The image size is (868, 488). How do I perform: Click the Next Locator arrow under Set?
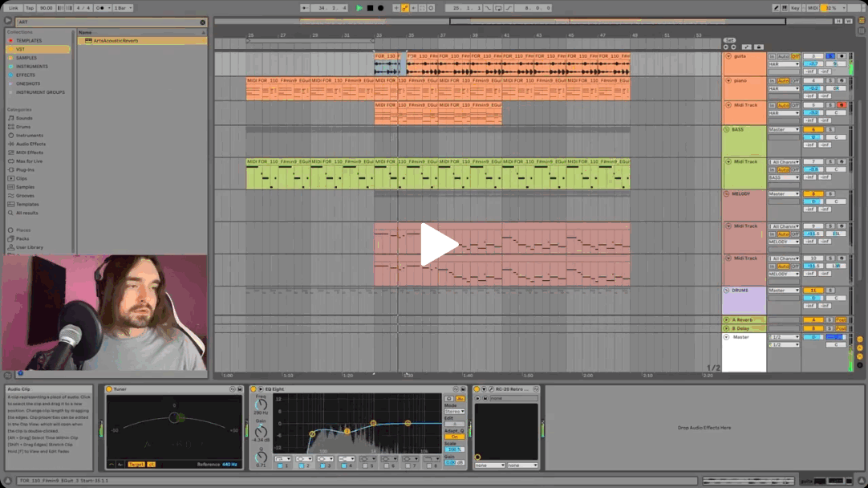coord(733,47)
